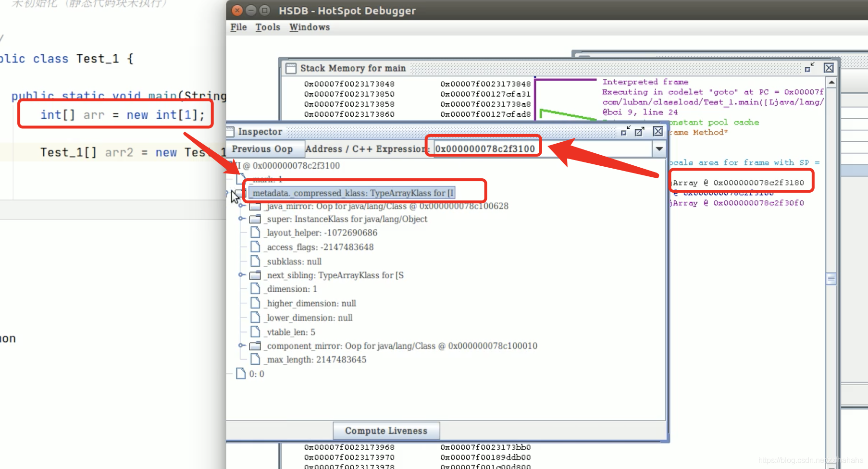
Task: Expand the _next_sibling TypeArrayKlass node
Action: point(242,275)
